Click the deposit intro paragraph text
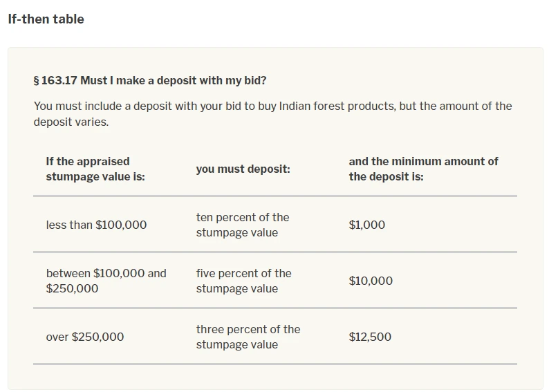 (x=272, y=114)
